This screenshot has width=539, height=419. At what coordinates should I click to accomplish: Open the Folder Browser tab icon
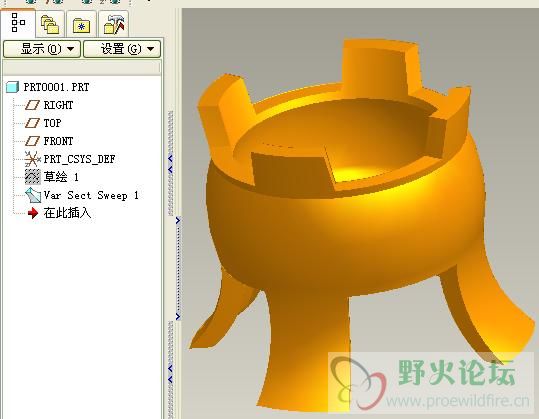(x=50, y=24)
